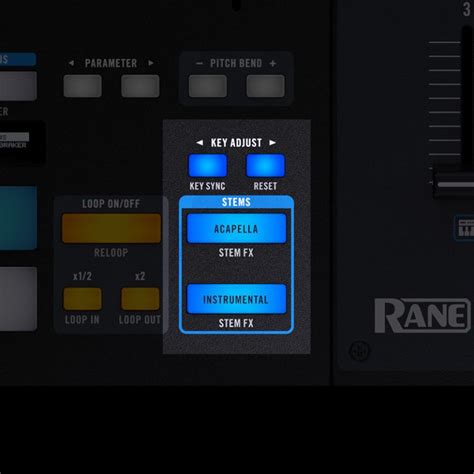Set the Loop Out point button
Screen dimensions: 474x474
tap(140, 299)
